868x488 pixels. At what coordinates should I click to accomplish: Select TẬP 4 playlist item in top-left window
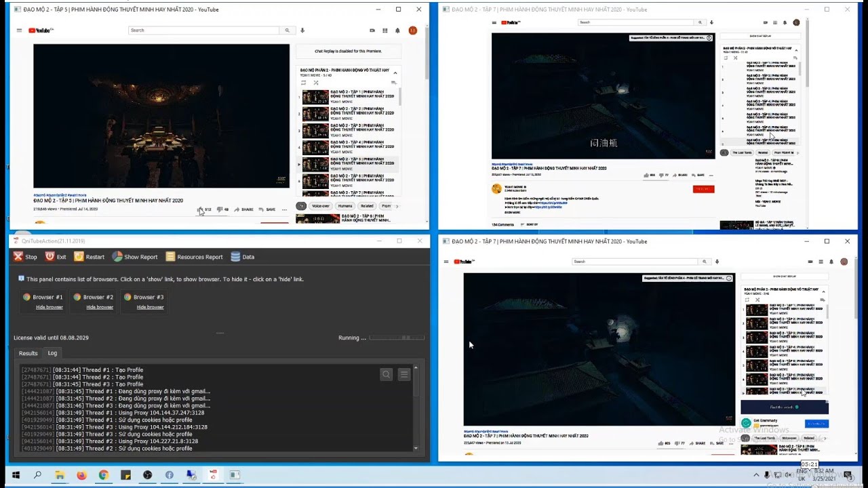point(349,148)
